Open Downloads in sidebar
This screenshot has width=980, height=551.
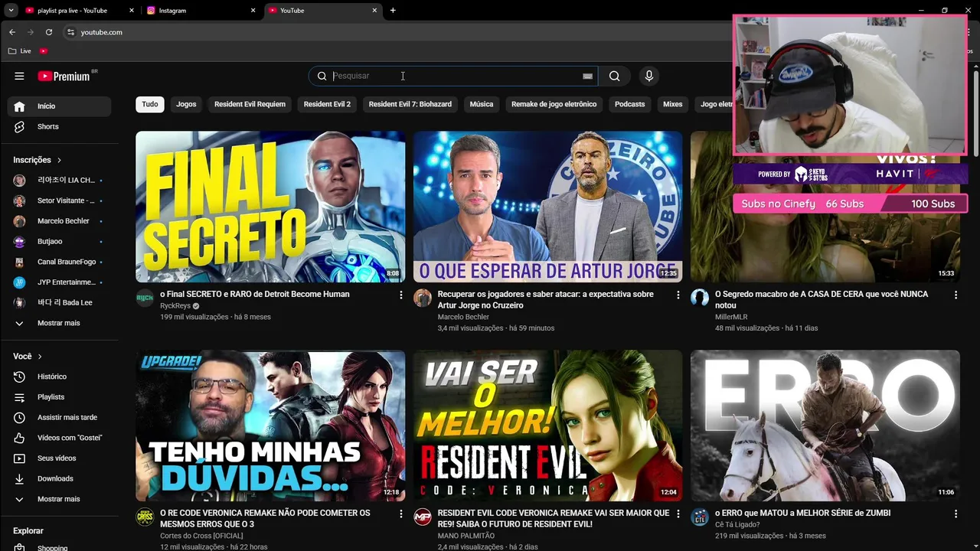coord(59,478)
